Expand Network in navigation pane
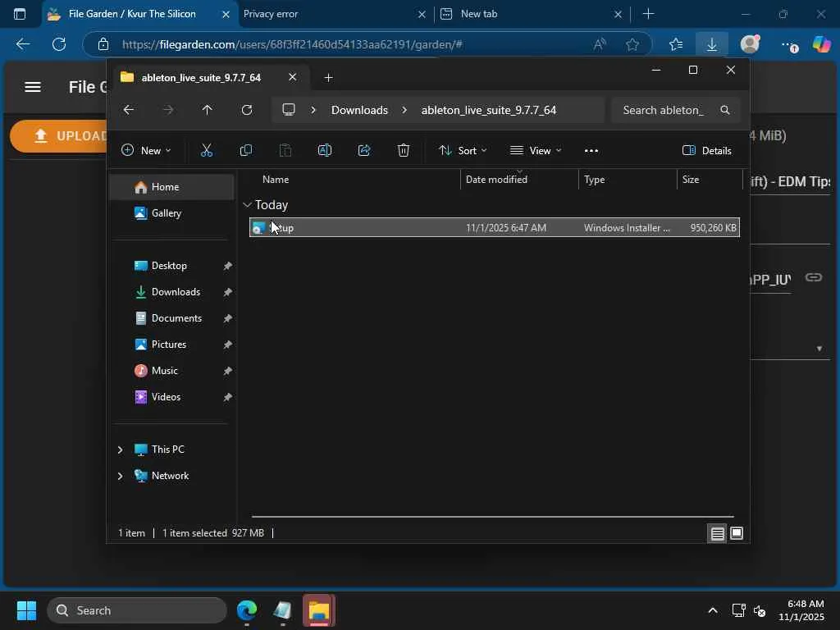840x630 pixels. [120, 476]
